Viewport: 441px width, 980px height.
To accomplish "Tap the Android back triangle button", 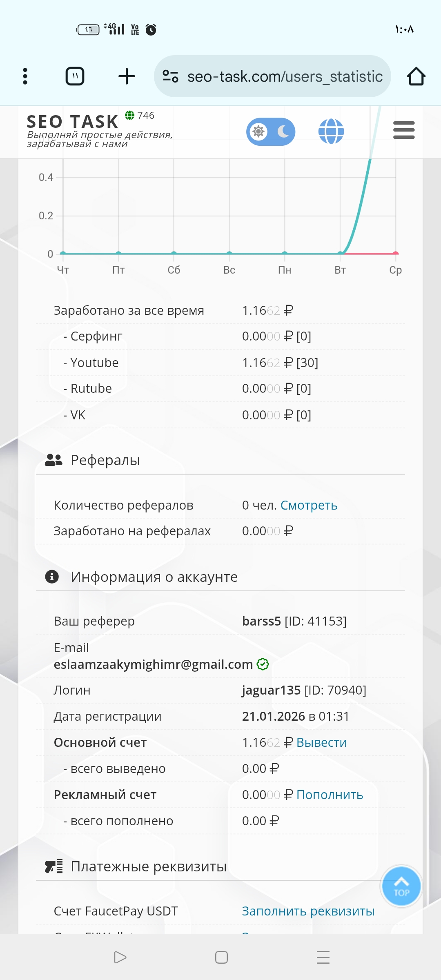I will tap(120, 957).
